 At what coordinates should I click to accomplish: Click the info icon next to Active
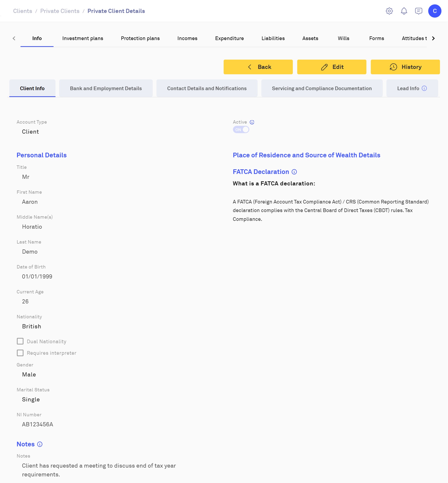click(252, 122)
